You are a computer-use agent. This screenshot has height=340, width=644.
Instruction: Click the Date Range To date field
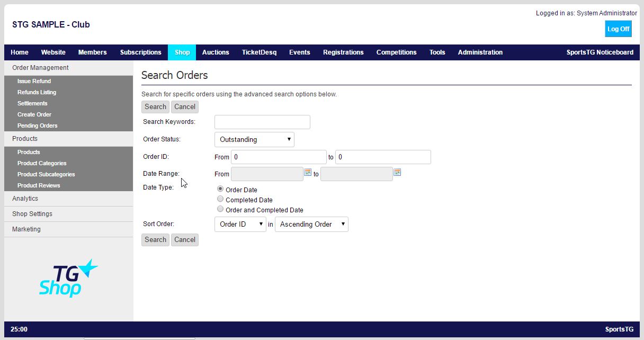[357, 174]
